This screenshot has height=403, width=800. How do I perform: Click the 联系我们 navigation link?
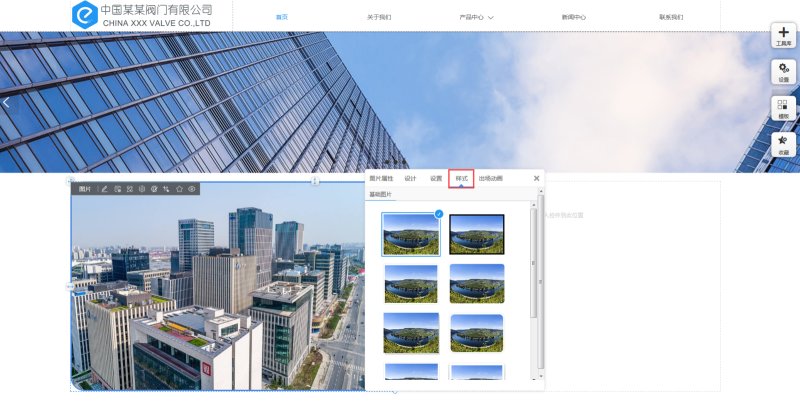[671, 17]
